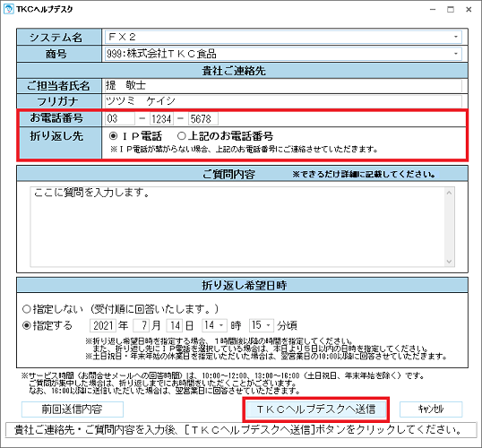This screenshot has height=448, width=482.
Task: Click the day field showing 14
Action: pyautogui.click(x=175, y=325)
